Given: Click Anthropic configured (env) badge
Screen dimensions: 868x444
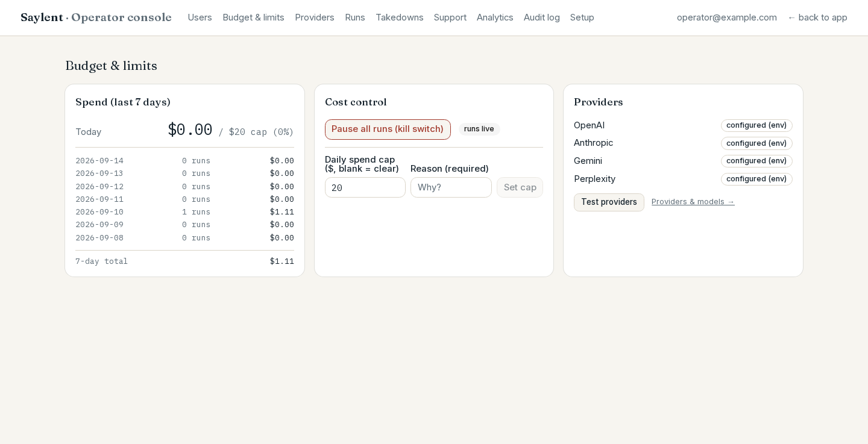Looking at the screenshot, I should point(756,143).
